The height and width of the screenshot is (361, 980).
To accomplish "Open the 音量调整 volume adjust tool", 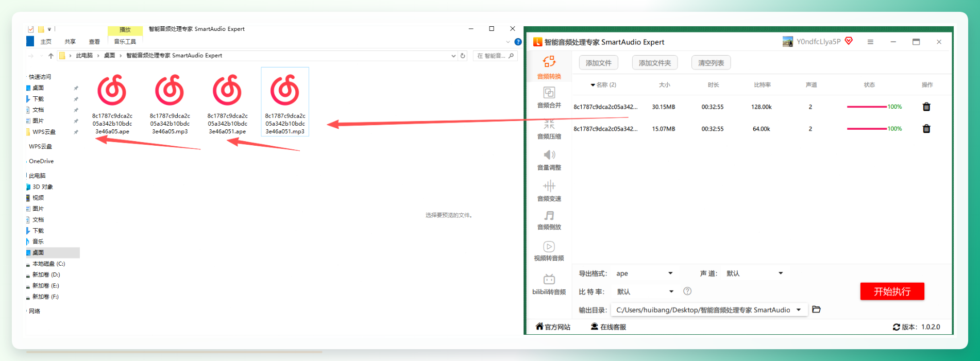I will pos(549,160).
